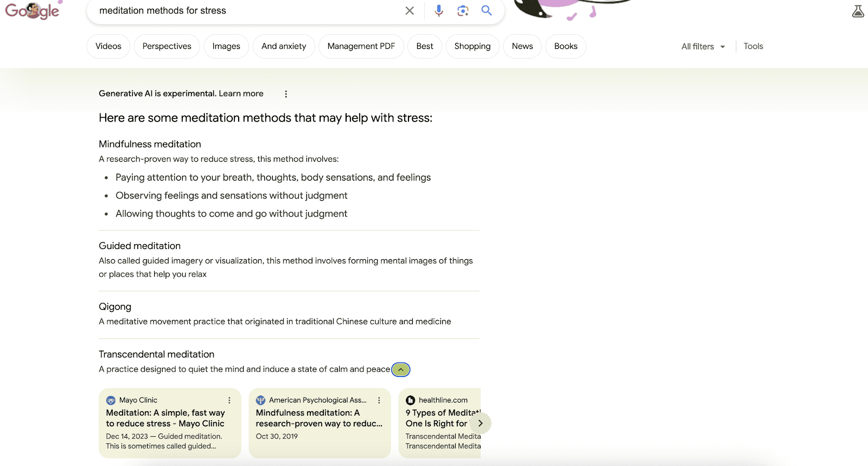Click the Qigong description sentence
The height and width of the screenshot is (466, 868).
tap(275, 322)
